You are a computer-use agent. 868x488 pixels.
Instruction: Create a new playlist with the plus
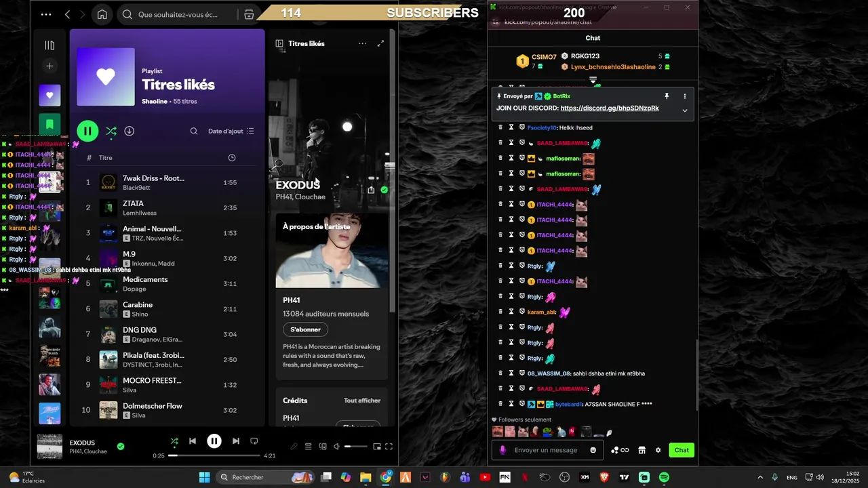click(50, 66)
